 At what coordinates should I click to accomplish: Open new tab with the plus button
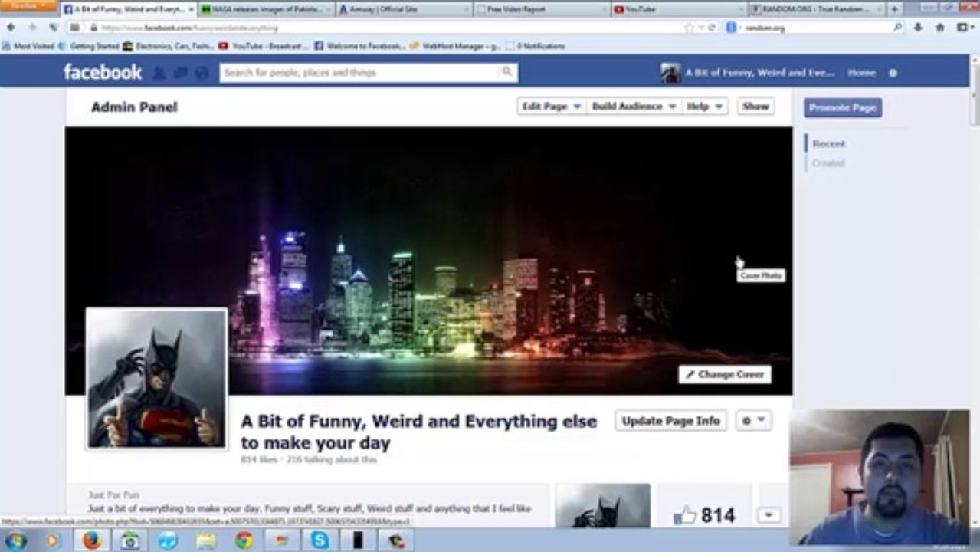coord(893,9)
